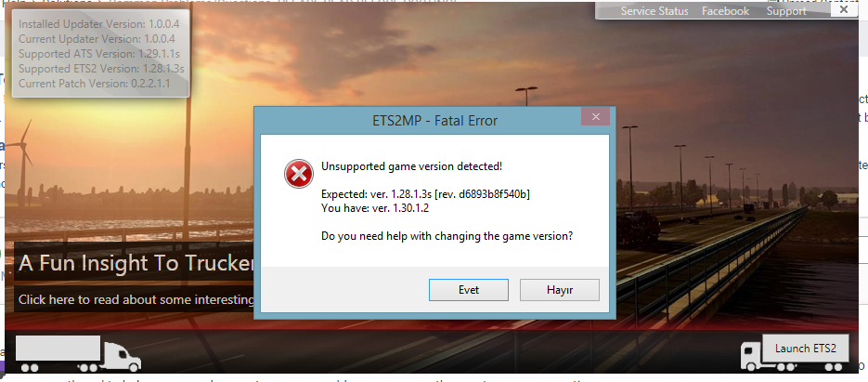Click the ETS2MP - Fatal Error title bar

click(x=434, y=120)
